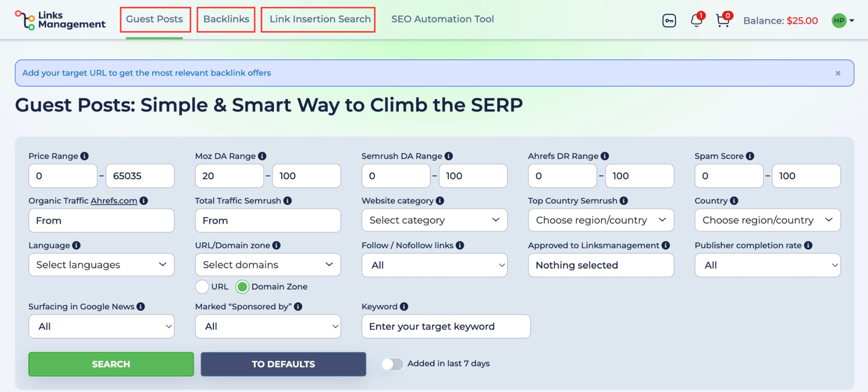Switch to the Backlinks tab
Image resolution: width=868 pixels, height=392 pixels.
coord(226,19)
